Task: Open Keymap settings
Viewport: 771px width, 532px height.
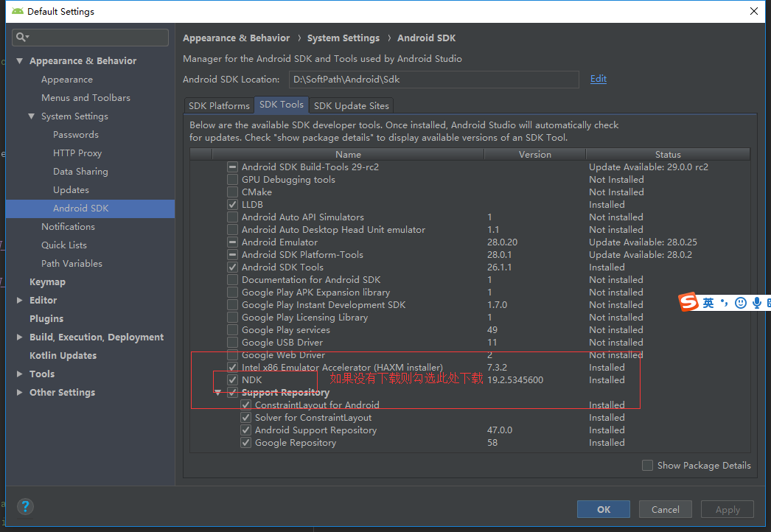Action: [47, 282]
